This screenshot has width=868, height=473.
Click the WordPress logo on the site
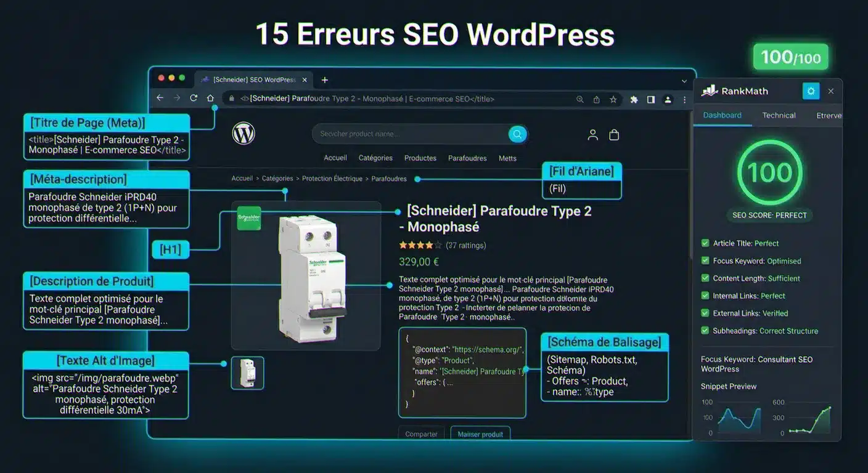tap(244, 134)
